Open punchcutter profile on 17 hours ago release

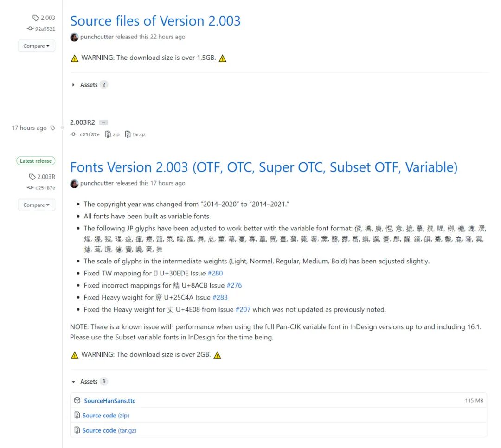point(97,183)
